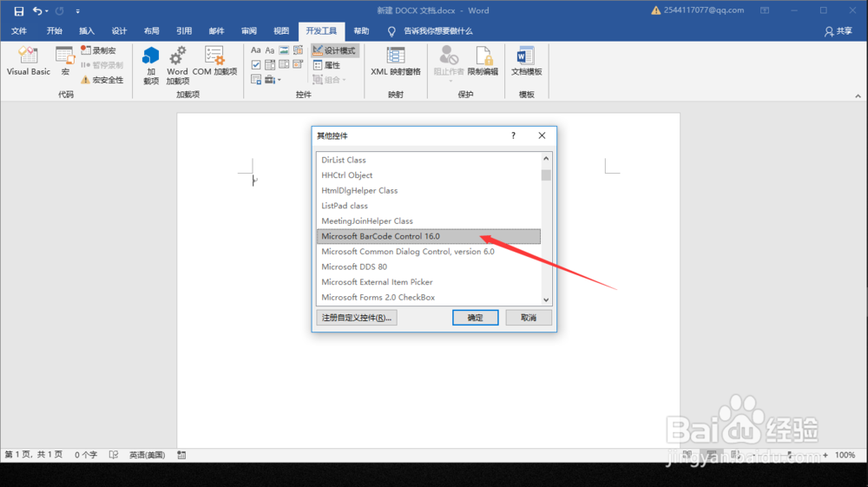The image size is (868, 487).
Task: Click the control list scroll-up arrow
Action: (x=546, y=158)
